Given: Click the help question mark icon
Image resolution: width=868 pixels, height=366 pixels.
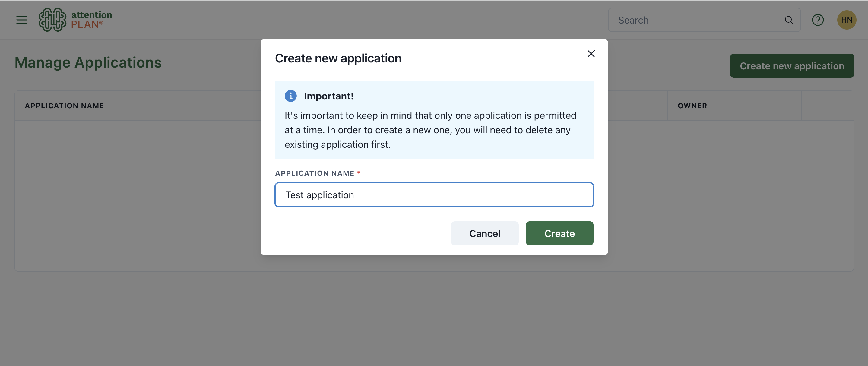Looking at the screenshot, I should [x=818, y=19].
